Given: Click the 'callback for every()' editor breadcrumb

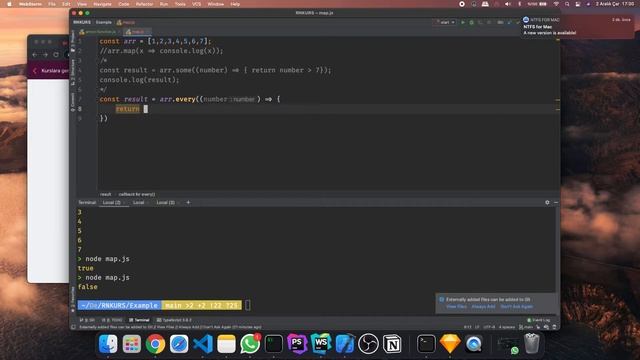Looking at the screenshot, I should tap(137, 194).
